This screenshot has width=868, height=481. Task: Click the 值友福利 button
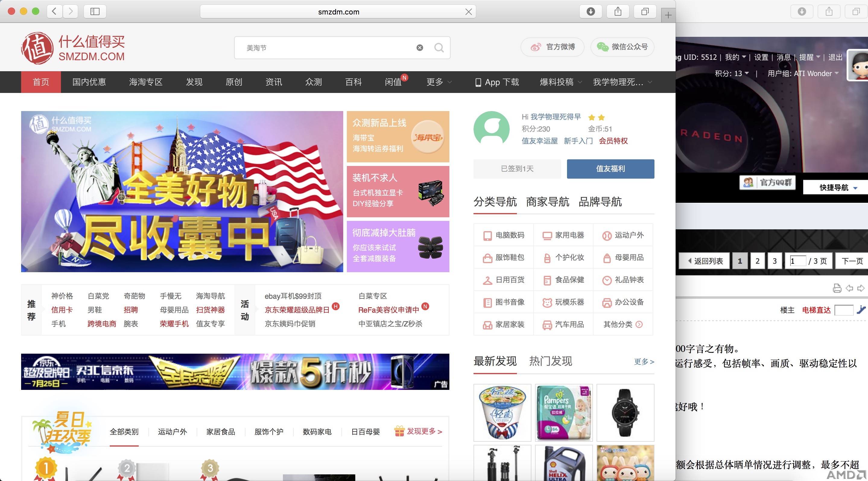click(610, 169)
